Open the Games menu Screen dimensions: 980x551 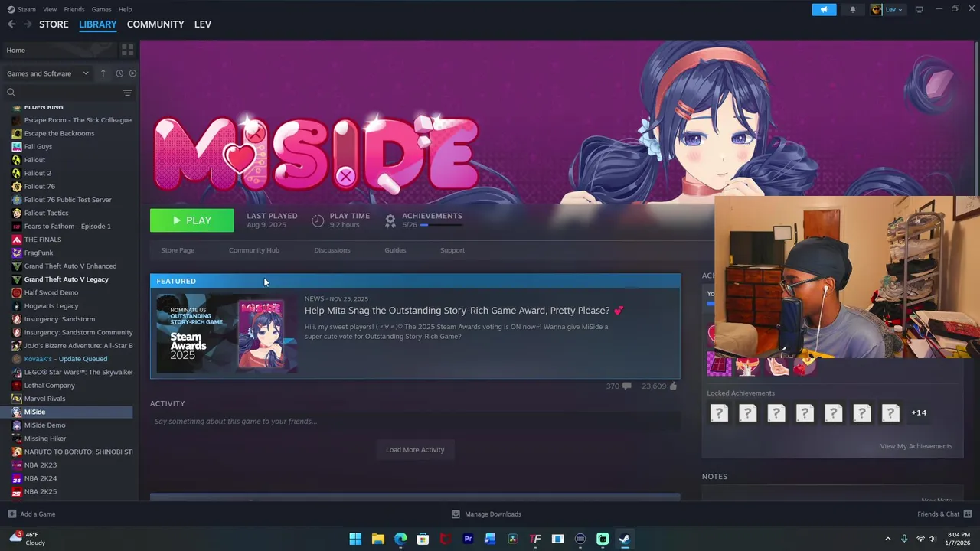pyautogui.click(x=101, y=9)
